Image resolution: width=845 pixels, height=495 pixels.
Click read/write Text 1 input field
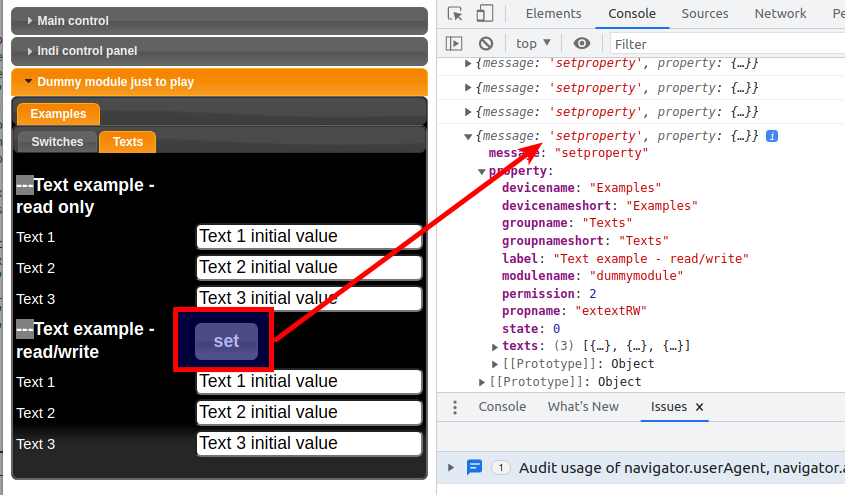[x=309, y=381]
